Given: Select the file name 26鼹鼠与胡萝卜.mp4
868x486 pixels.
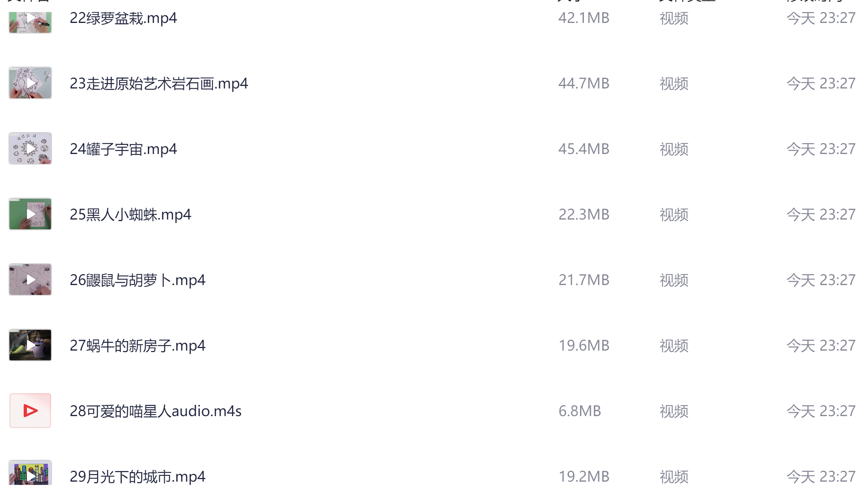Looking at the screenshot, I should (x=138, y=280).
